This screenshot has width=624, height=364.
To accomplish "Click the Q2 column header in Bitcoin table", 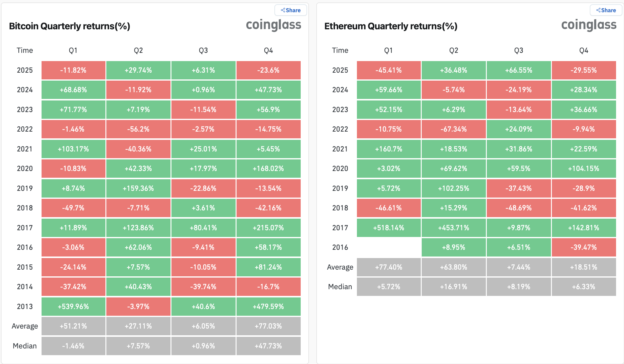I will [x=138, y=50].
